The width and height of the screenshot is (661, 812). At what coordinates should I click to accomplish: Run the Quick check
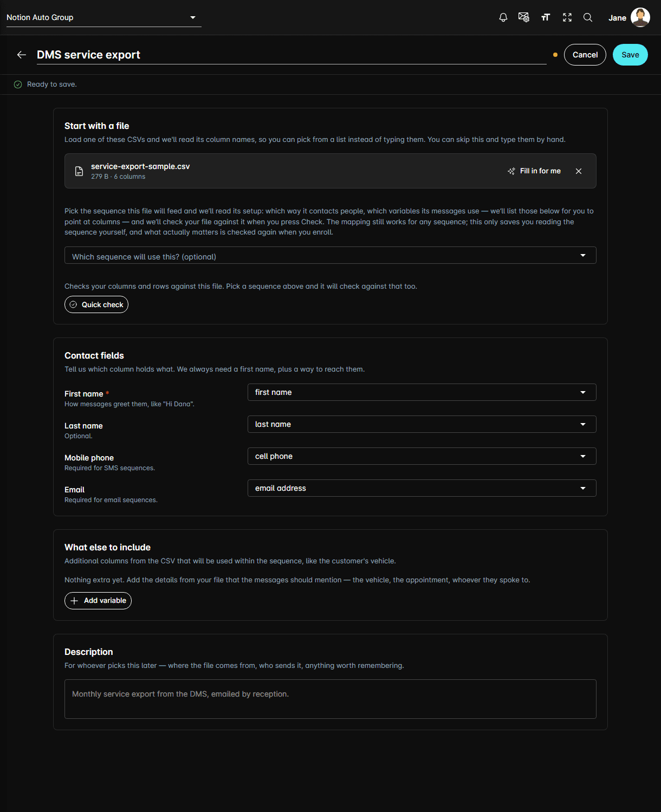(96, 304)
